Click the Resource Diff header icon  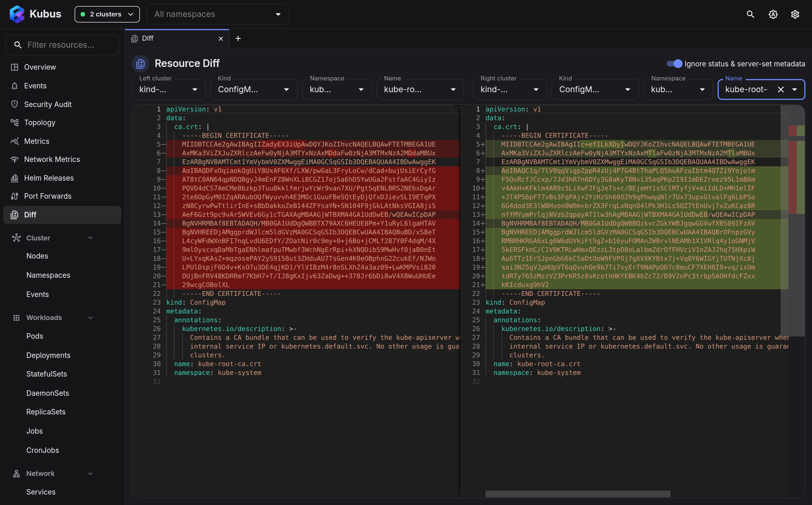tap(140, 63)
